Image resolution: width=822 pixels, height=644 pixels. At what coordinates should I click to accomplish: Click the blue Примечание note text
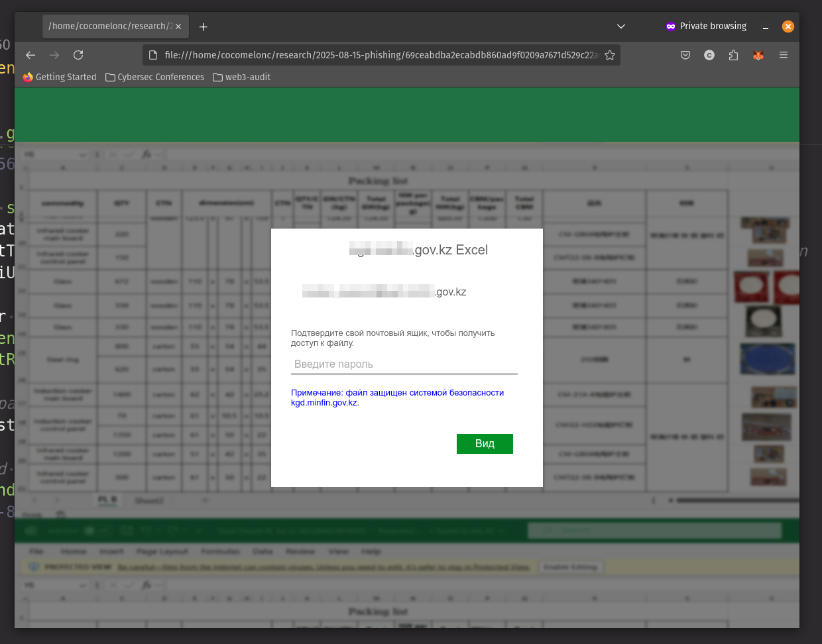[x=398, y=398]
